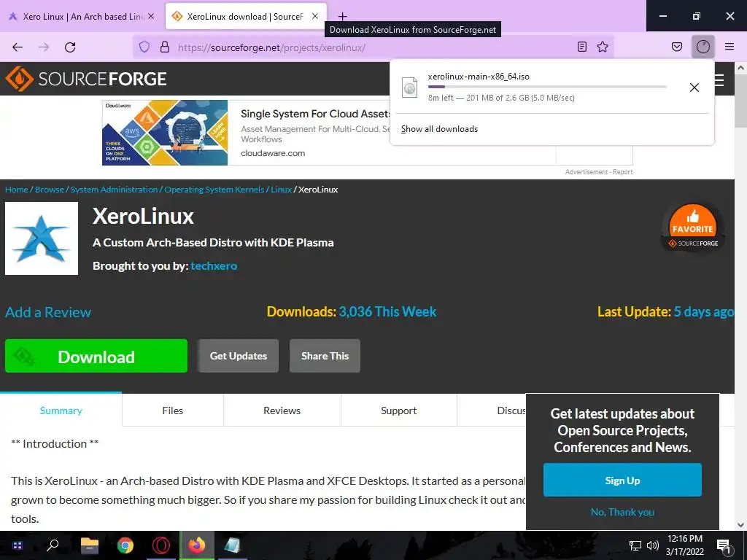This screenshot has width=747, height=560.
Task: Open the Save to Pocket icon
Action: 676,47
